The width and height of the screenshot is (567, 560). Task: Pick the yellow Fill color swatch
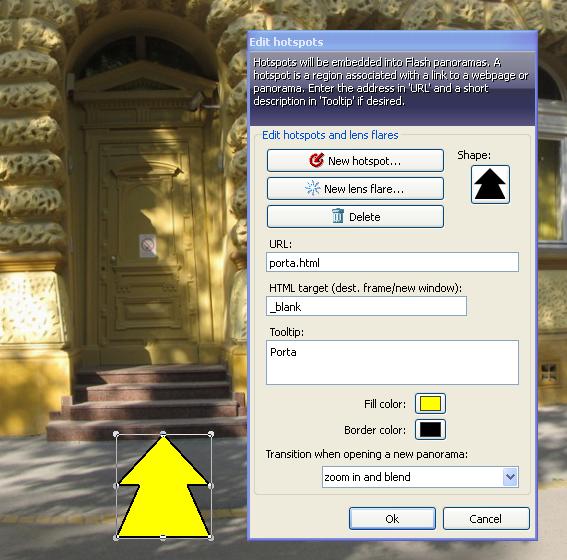tap(430, 403)
